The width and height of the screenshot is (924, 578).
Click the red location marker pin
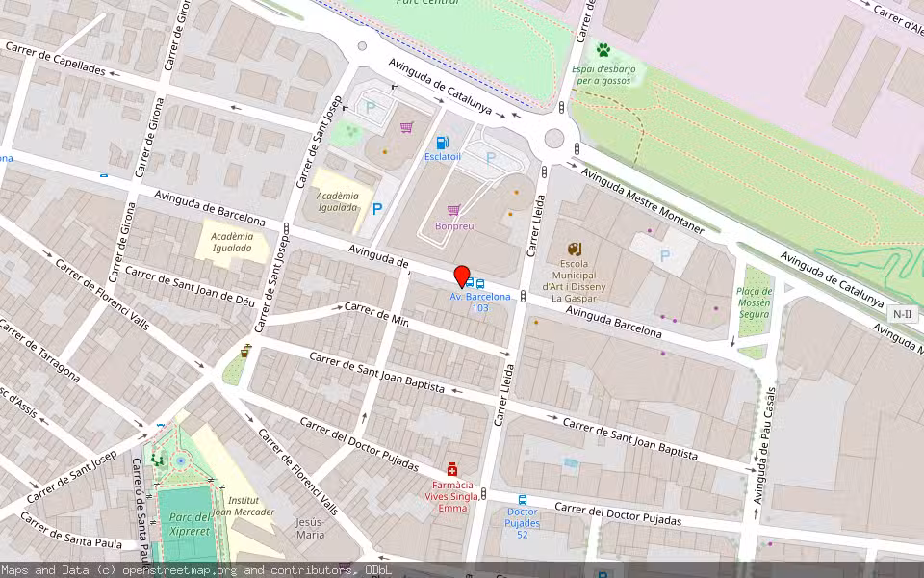pos(462,276)
